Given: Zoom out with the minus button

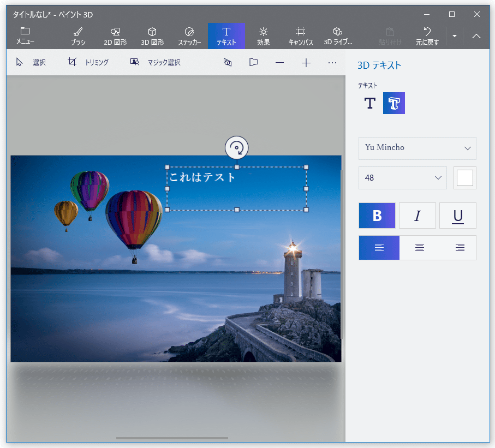Looking at the screenshot, I should (280, 63).
